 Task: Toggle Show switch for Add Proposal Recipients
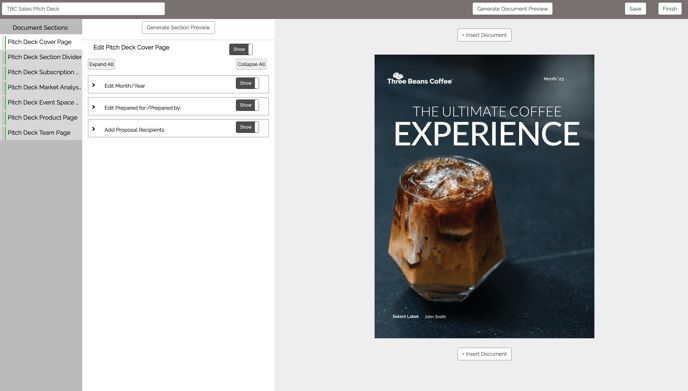pyautogui.click(x=247, y=127)
